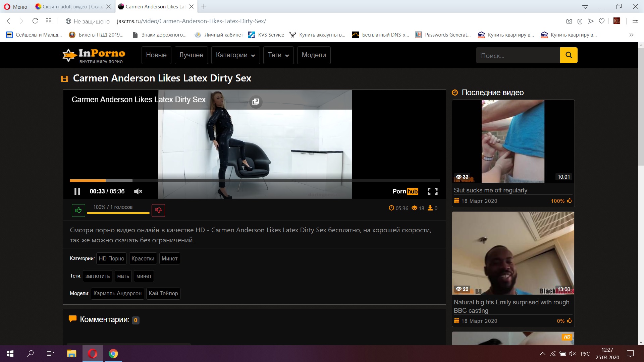Switch to the Скрипт adult видео tab
Image resolution: width=644 pixels, height=362 pixels.
(x=72, y=6)
